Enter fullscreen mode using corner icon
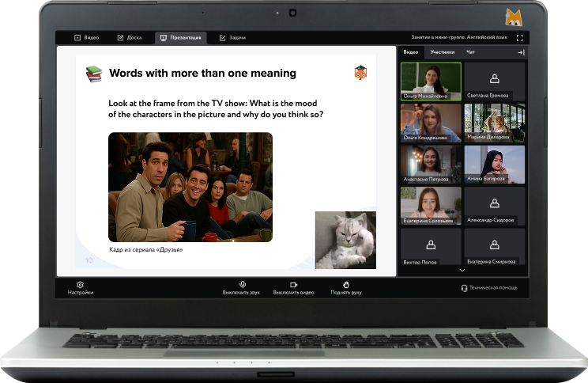The width and height of the screenshot is (588, 383). pyautogui.click(x=519, y=37)
